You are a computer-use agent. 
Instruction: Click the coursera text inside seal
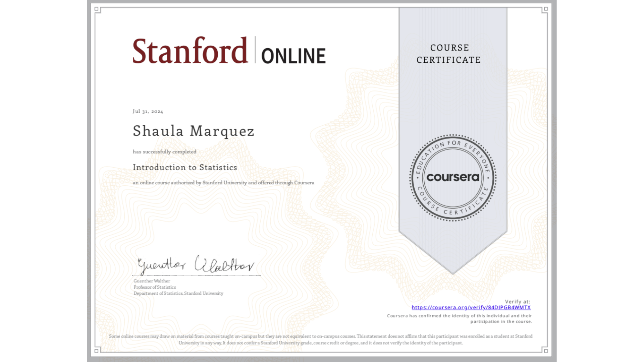[x=453, y=177]
